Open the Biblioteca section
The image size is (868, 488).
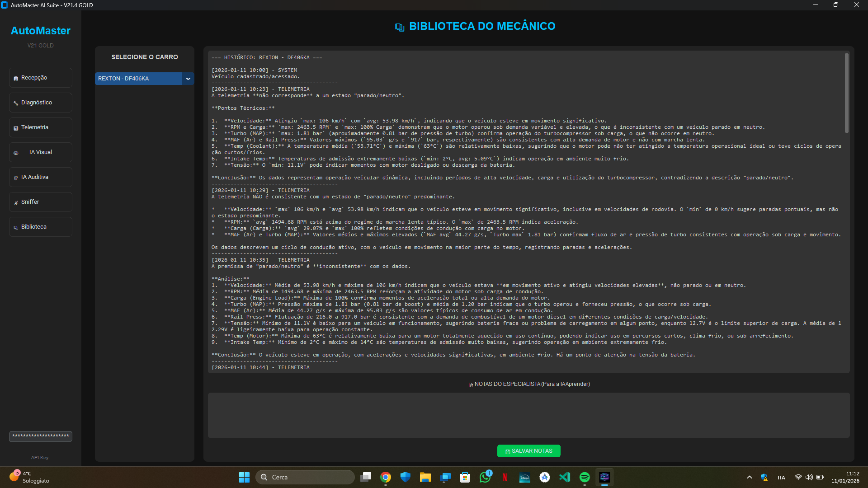40,227
